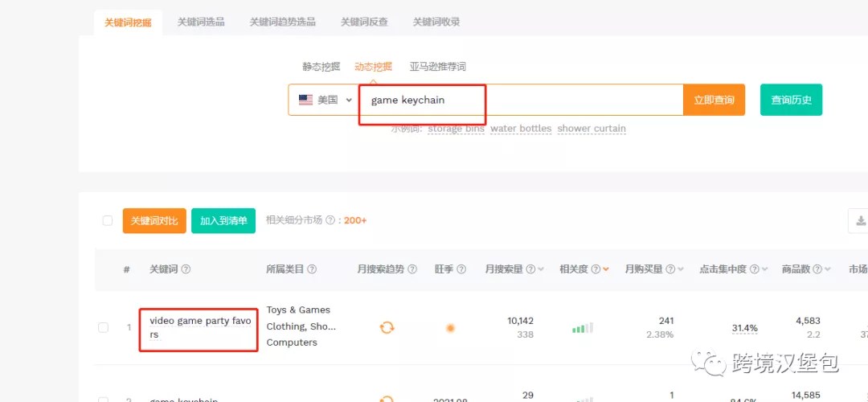The image size is (868, 402).
Task: Select the 动态挖掘 mode
Action: [373, 67]
